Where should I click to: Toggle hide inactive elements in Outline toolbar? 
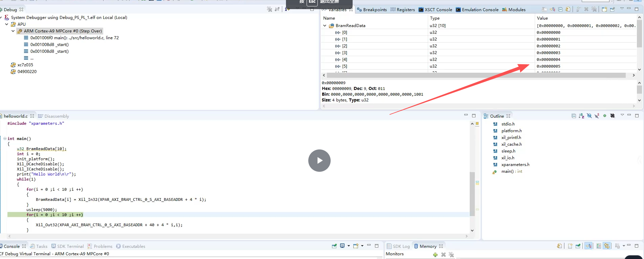(613, 116)
